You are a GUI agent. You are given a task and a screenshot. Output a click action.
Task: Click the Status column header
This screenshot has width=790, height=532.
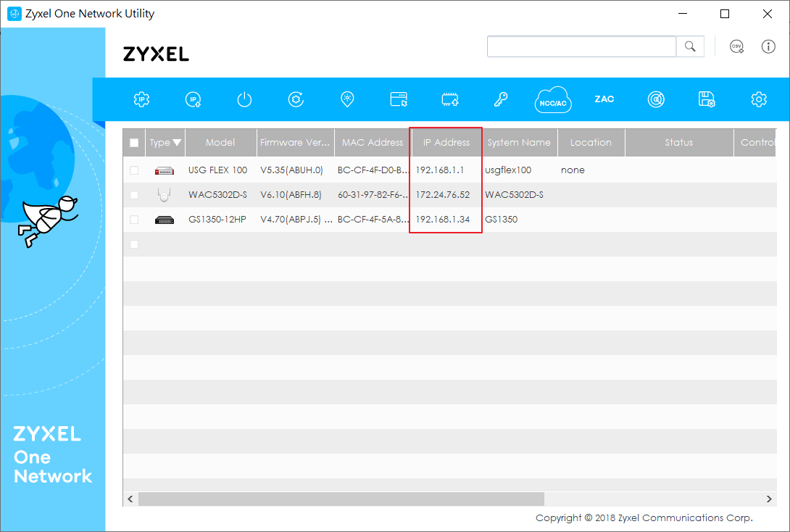pos(678,143)
